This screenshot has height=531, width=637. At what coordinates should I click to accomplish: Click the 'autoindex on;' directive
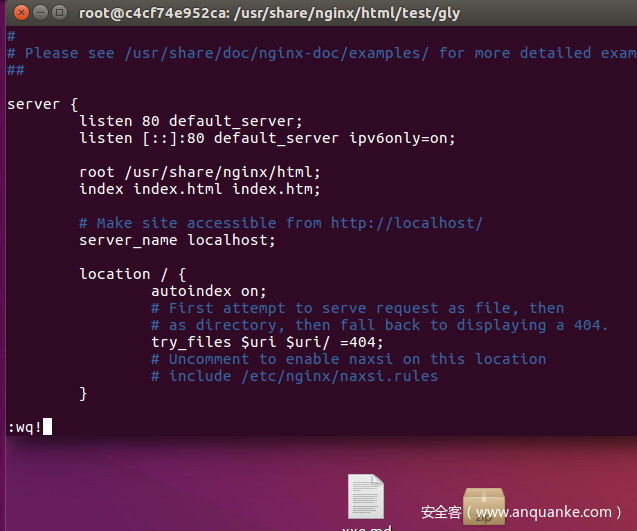click(x=209, y=291)
